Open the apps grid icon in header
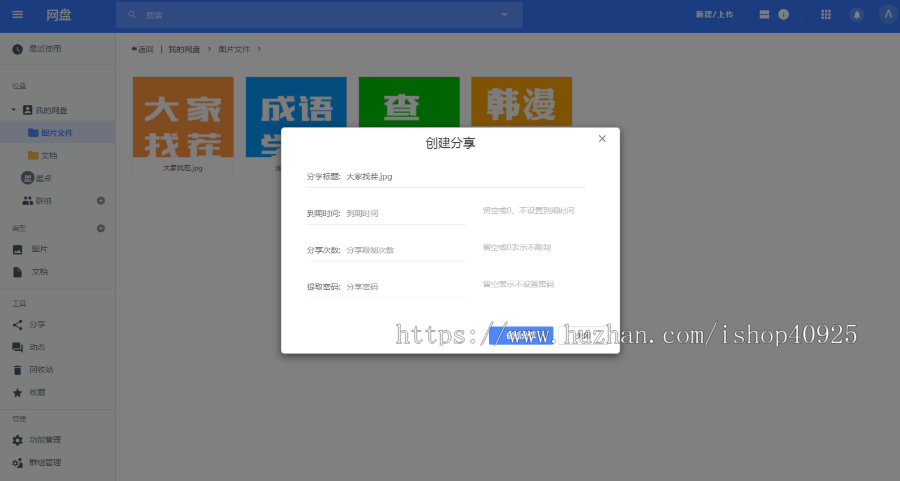This screenshot has width=900, height=481. pos(826,15)
